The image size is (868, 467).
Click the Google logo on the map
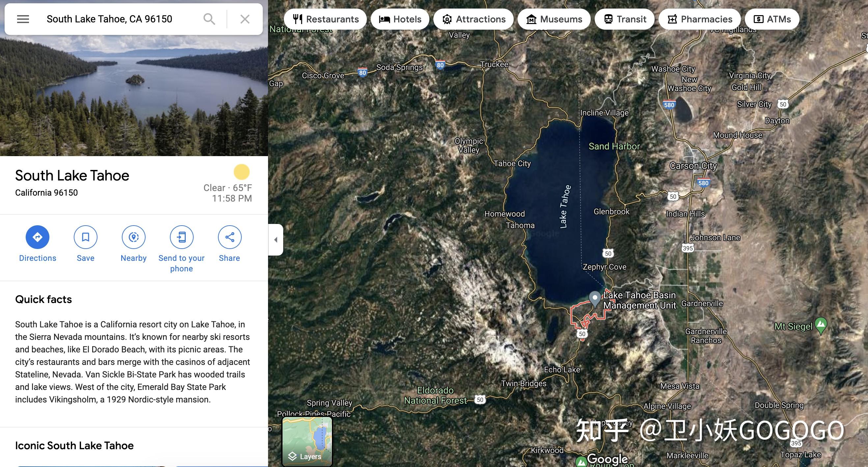pos(607,458)
